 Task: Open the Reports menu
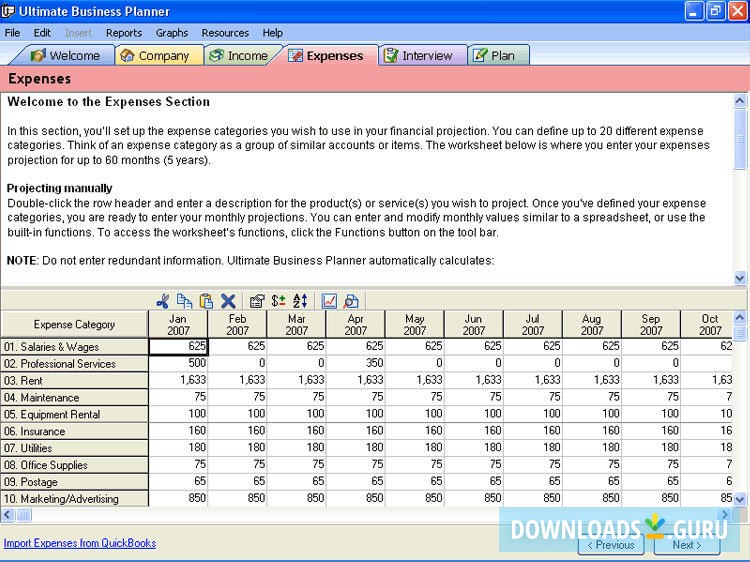tap(124, 33)
